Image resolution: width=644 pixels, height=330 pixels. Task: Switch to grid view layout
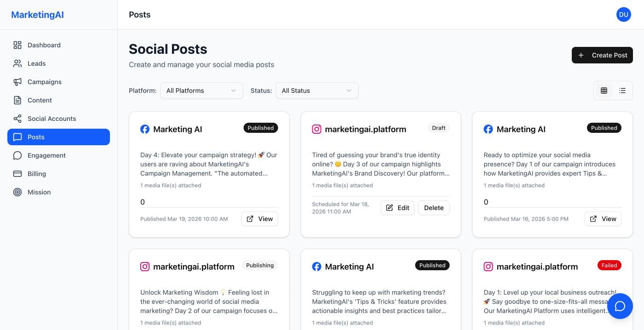coord(604,91)
